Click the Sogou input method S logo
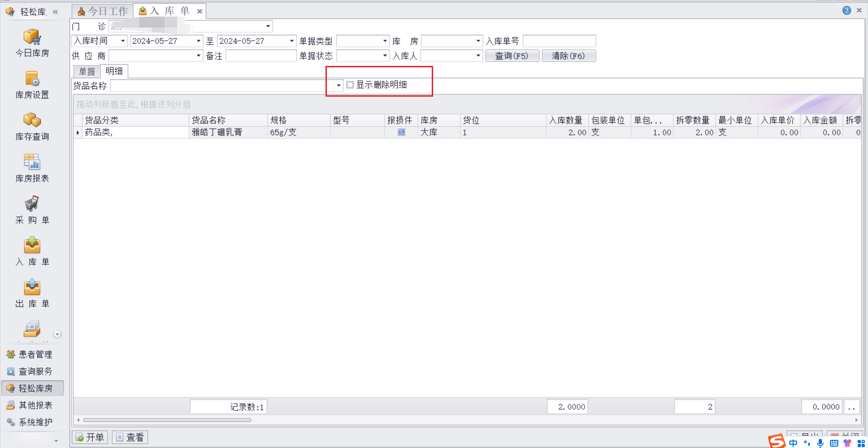 point(777,441)
